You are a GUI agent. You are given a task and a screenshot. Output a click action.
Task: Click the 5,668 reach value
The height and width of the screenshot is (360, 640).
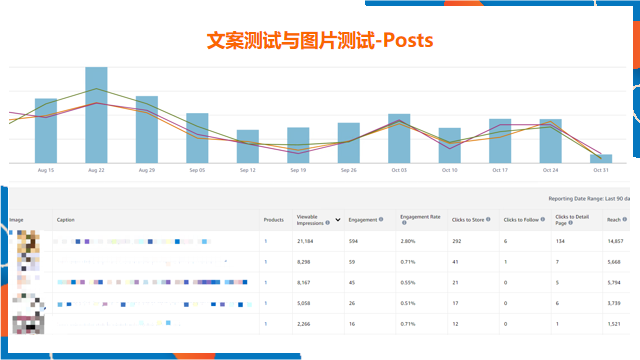pyautogui.click(x=614, y=262)
